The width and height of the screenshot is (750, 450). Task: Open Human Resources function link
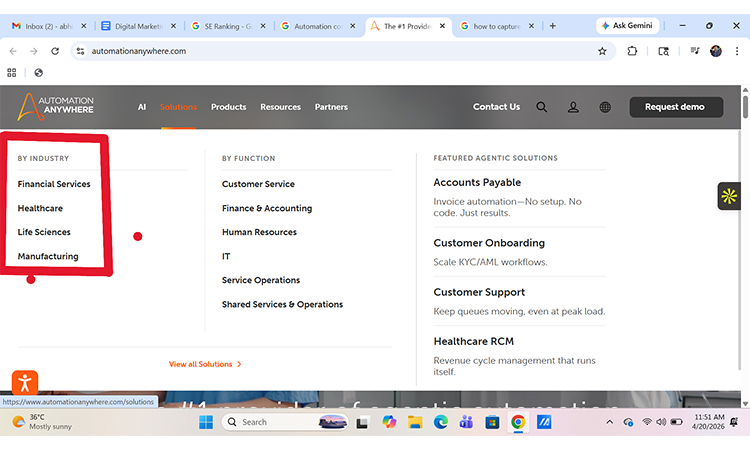pos(259,232)
